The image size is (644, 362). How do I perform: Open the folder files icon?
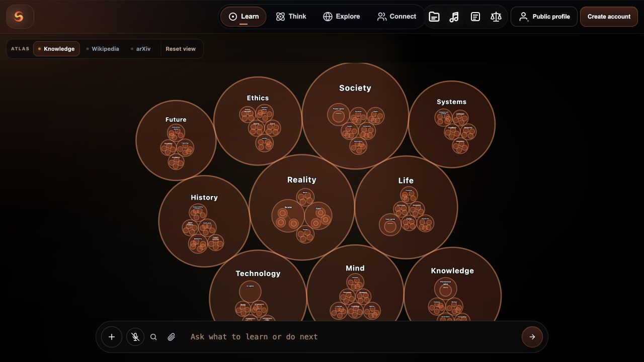(x=434, y=17)
